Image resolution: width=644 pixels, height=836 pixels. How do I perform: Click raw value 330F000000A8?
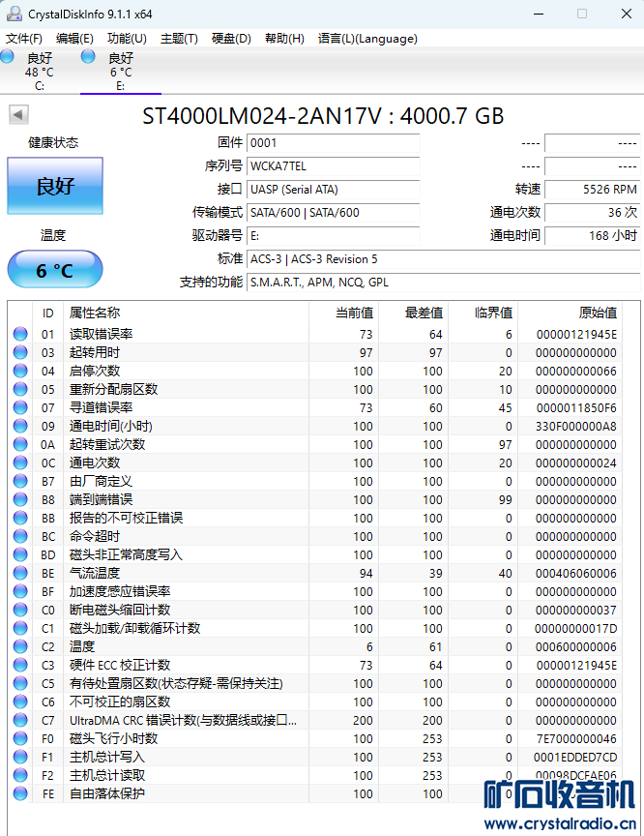click(575, 427)
